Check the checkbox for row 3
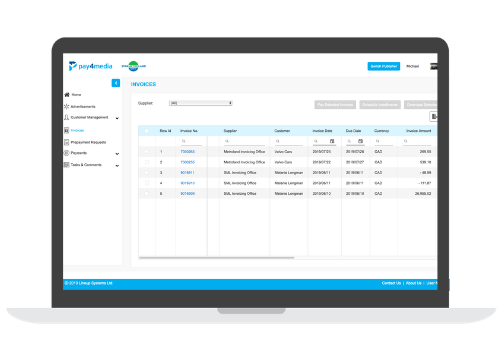This screenshot has height=362, width=498. [x=147, y=173]
